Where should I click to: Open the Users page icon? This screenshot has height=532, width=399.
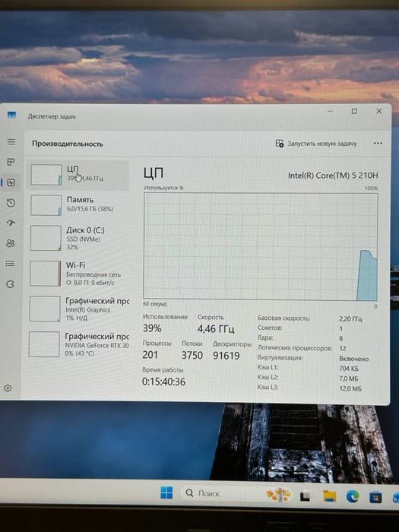pos(11,243)
